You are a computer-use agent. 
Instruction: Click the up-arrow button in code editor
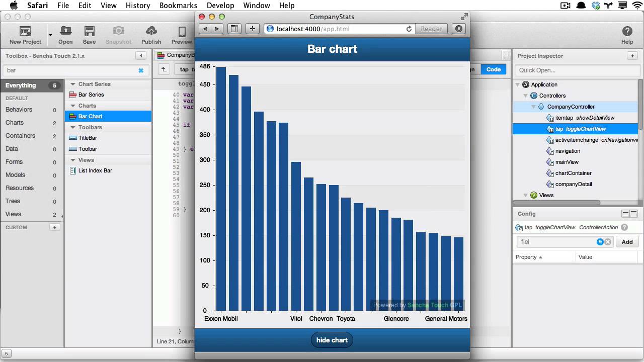(164, 69)
